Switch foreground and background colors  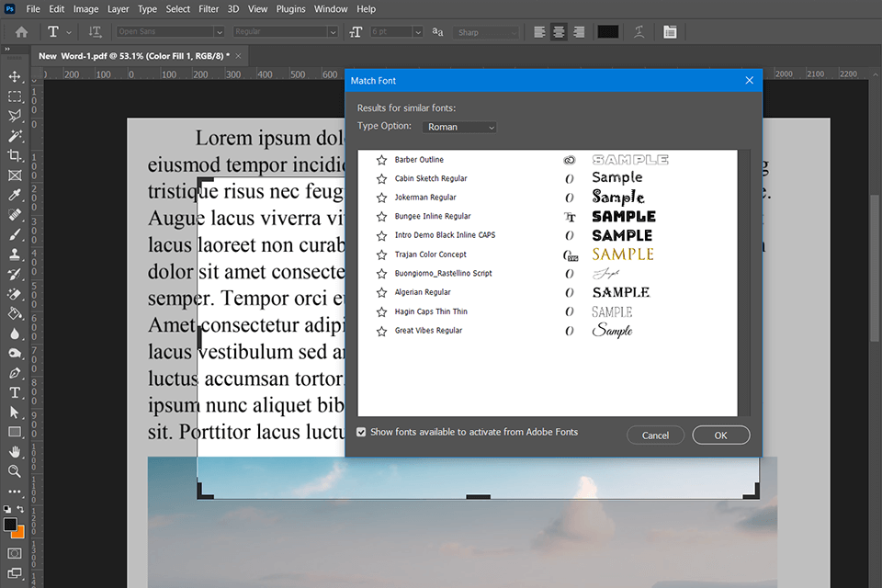coord(20,509)
